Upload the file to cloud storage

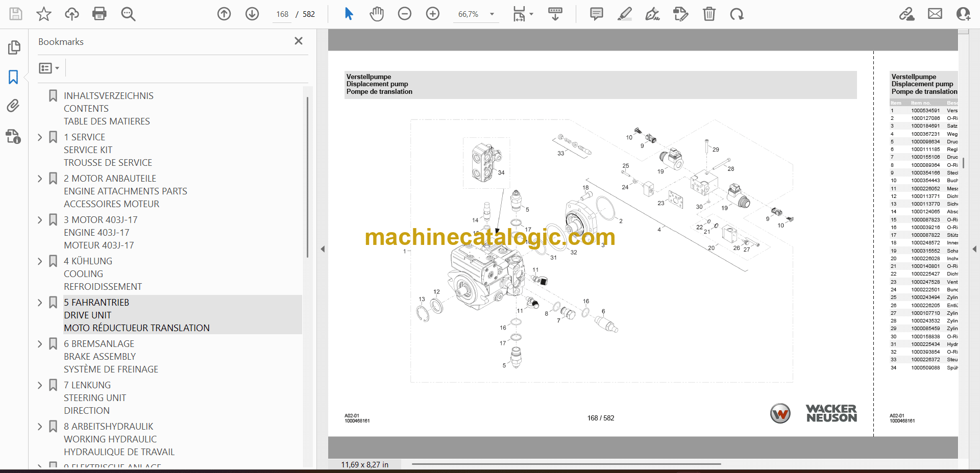pyautogui.click(x=72, y=14)
